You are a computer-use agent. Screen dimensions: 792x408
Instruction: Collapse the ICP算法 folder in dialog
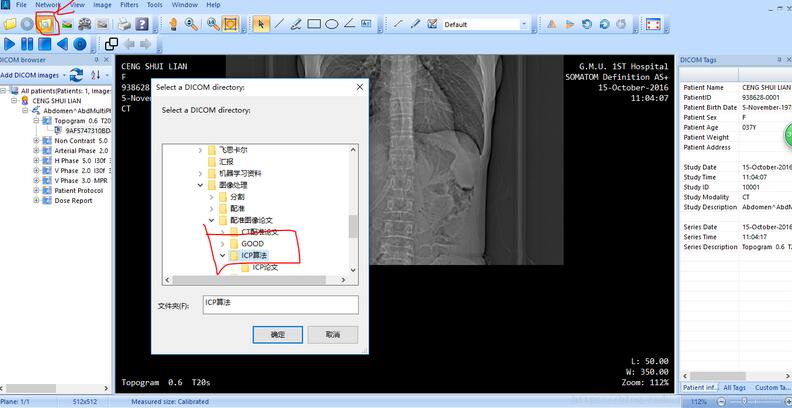[x=222, y=256]
